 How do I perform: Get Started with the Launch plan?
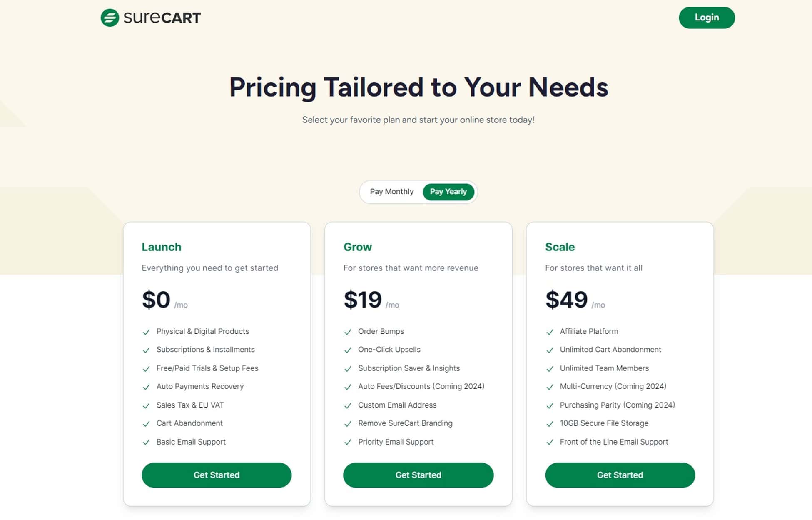[x=217, y=475]
